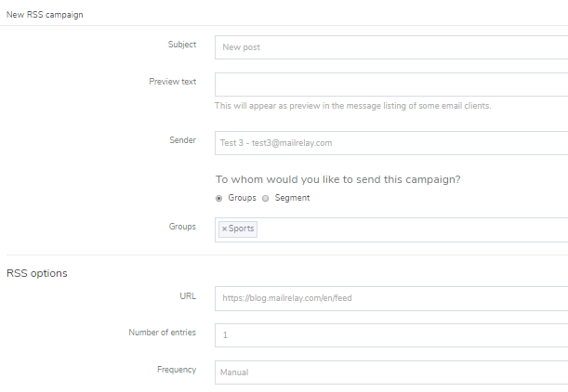Click the New RSS campaign heading
Screen dimensions: 568x392
(x=45, y=13)
